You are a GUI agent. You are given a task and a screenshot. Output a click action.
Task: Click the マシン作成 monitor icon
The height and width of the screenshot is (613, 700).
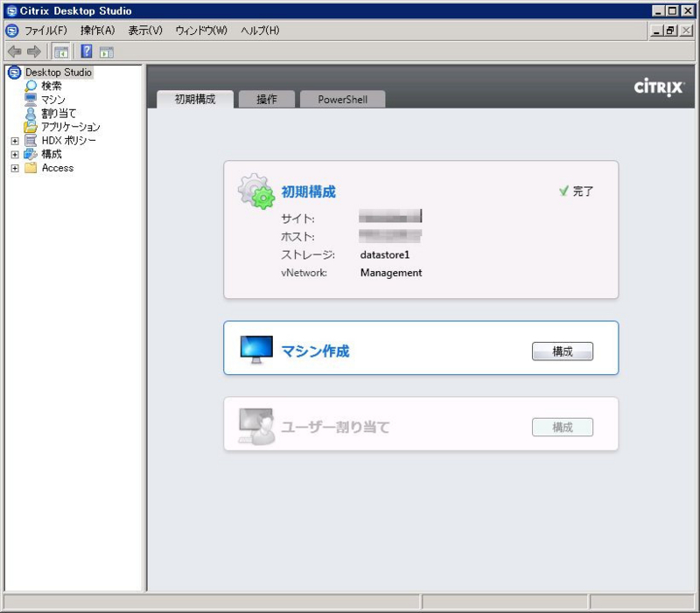click(x=255, y=348)
